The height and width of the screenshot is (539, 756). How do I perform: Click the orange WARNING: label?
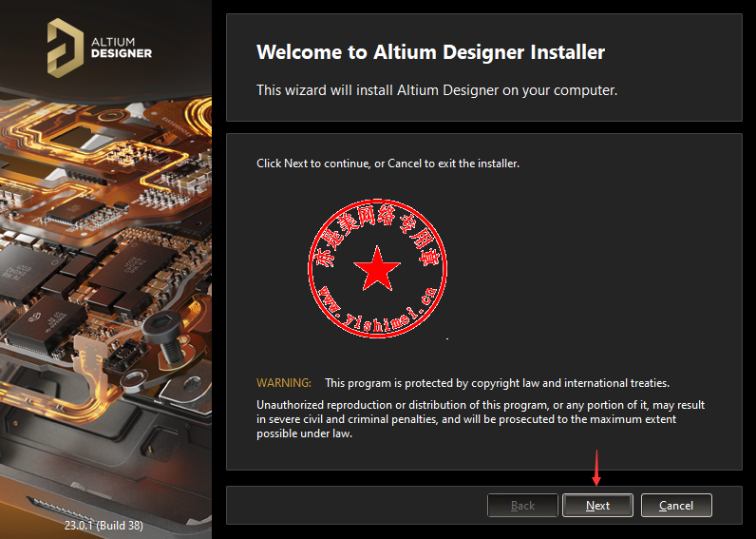click(284, 383)
